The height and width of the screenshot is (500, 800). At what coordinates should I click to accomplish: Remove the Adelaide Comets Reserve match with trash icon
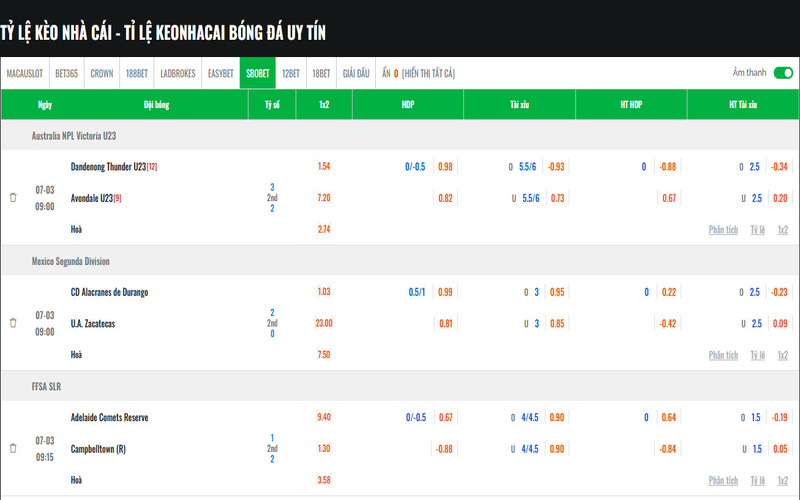click(x=13, y=448)
